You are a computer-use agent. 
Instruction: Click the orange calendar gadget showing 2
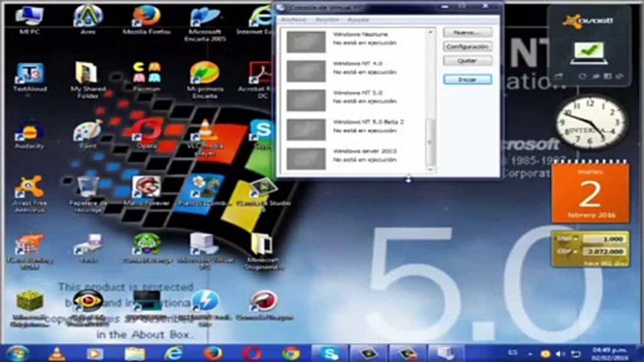click(590, 193)
